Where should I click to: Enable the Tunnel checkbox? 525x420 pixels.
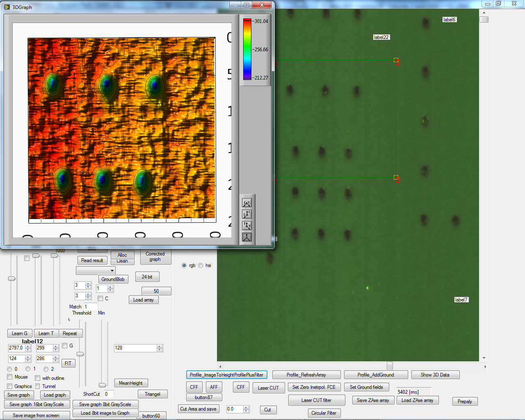38,386
